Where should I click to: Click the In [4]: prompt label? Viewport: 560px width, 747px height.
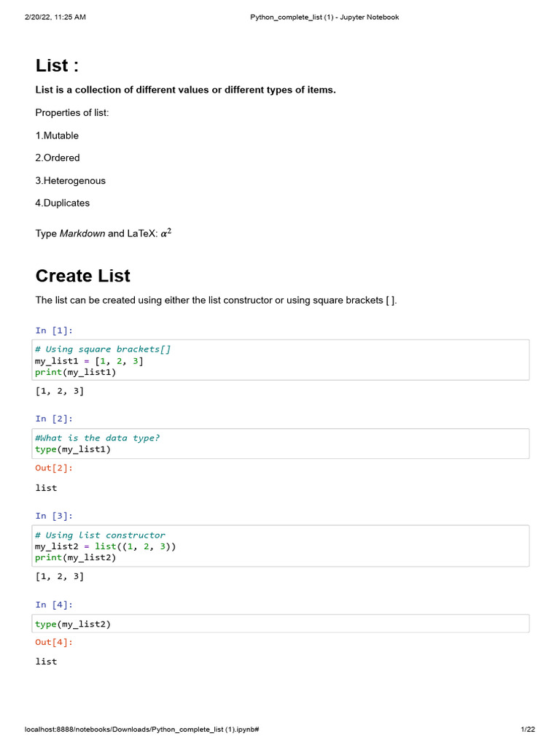54,605
